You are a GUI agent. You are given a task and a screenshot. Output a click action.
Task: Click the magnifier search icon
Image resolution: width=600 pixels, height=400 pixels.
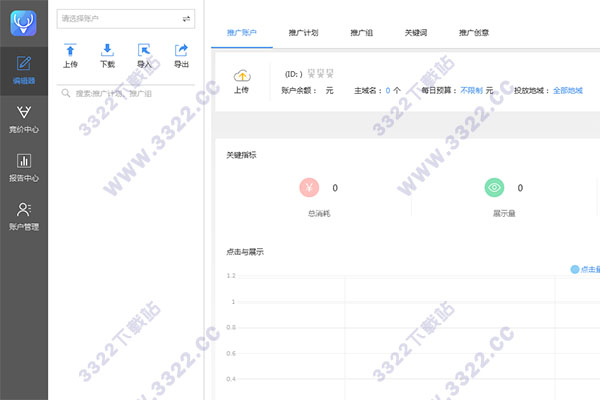66,93
